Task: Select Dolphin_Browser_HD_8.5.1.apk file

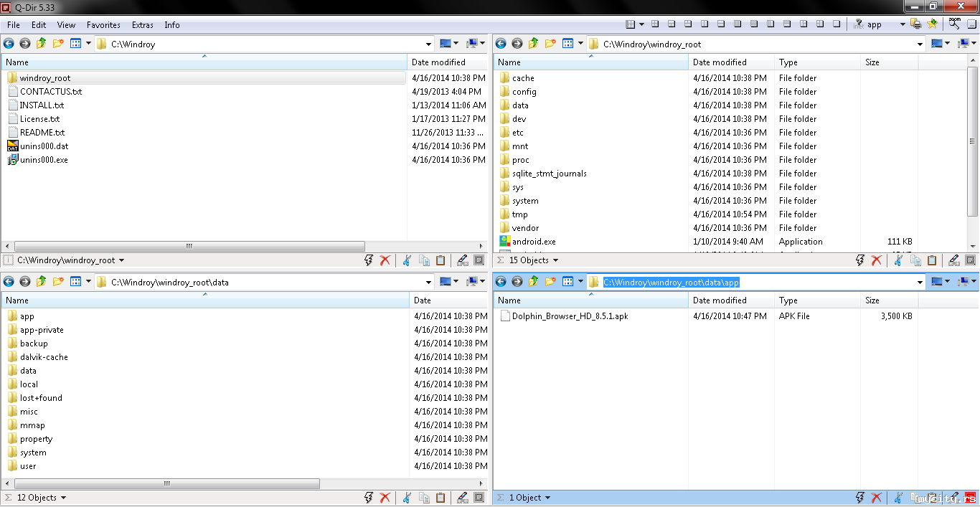Action: coord(570,316)
